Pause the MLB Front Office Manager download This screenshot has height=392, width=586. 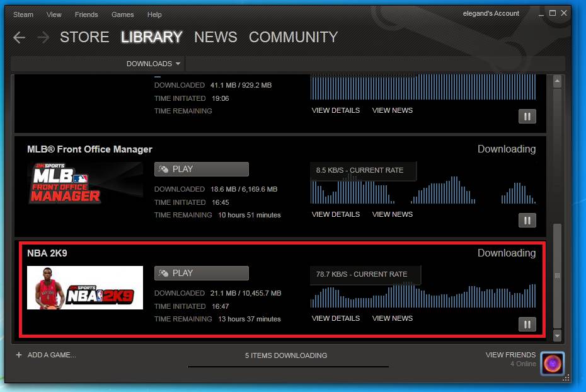point(527,221)
